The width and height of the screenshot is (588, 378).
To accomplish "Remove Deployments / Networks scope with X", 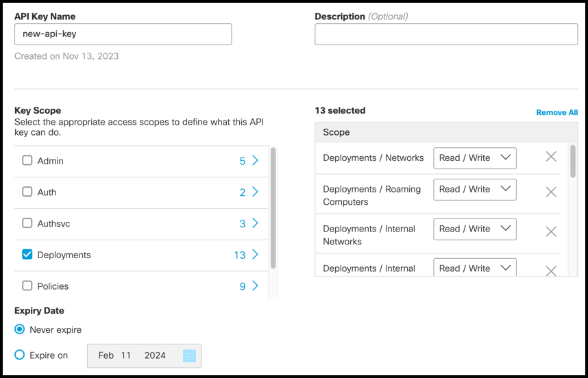I will (551, 157).
